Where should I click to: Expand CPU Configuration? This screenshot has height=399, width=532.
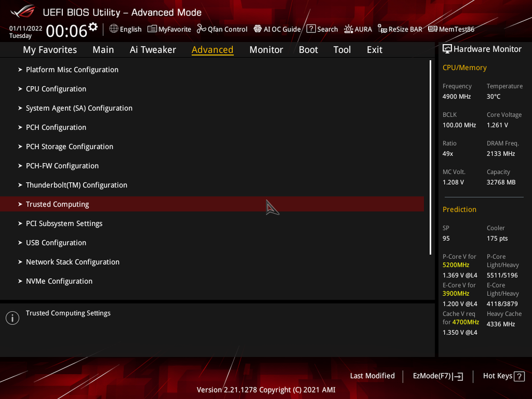point(55,88)
